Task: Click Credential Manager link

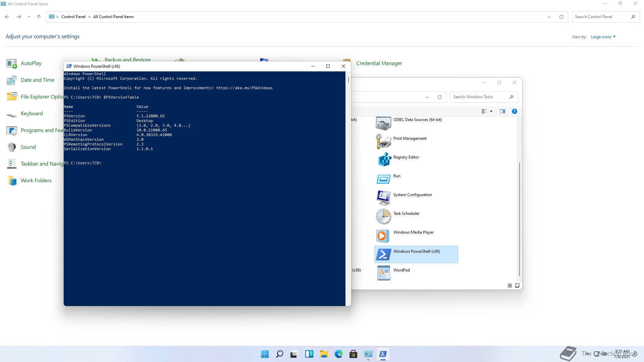Action: click(x=379, y=63)
